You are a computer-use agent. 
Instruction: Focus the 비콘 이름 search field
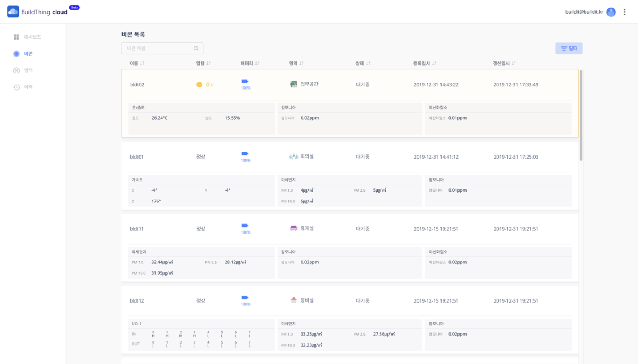click(x=162, y=49)
